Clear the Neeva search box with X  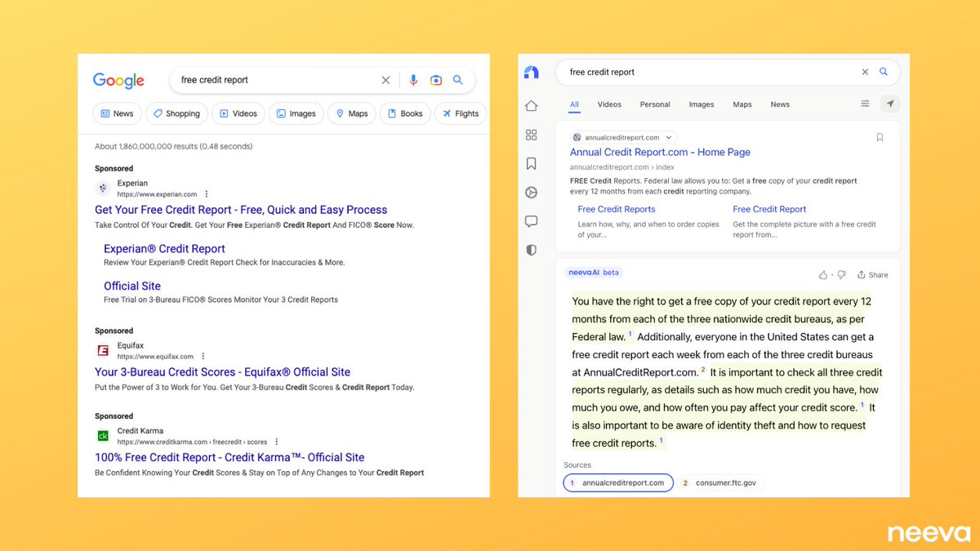click(x=865, y=72)
